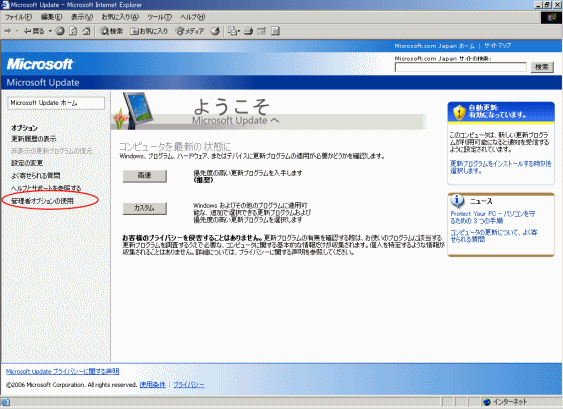Click the 戻る back button
The height and width of the screenshot is (409, 563).
tap(34, 31)
